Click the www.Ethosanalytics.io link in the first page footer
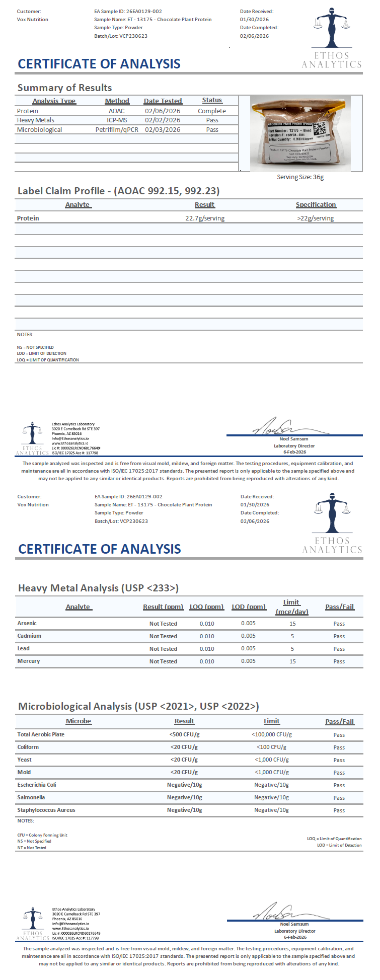 [70, 443]
